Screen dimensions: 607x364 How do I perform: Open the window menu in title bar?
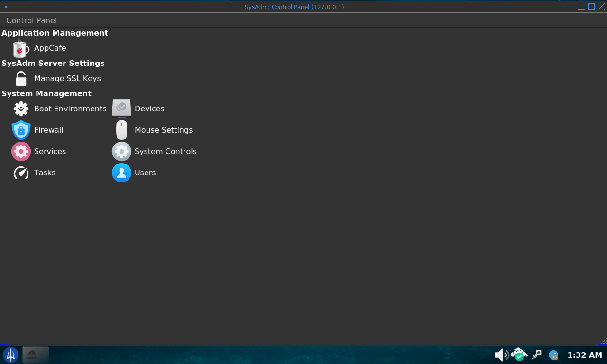pyautogui.click(x=6, y=7)
